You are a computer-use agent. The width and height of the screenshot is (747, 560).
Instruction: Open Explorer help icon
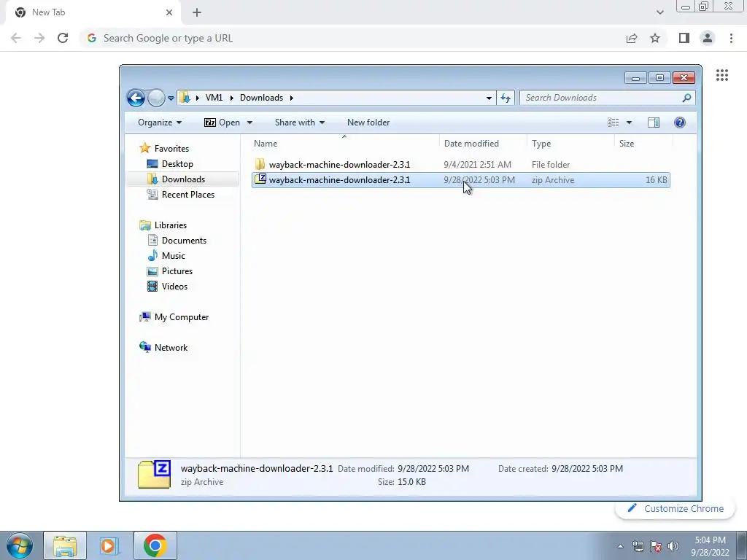[x=680, y=122]
